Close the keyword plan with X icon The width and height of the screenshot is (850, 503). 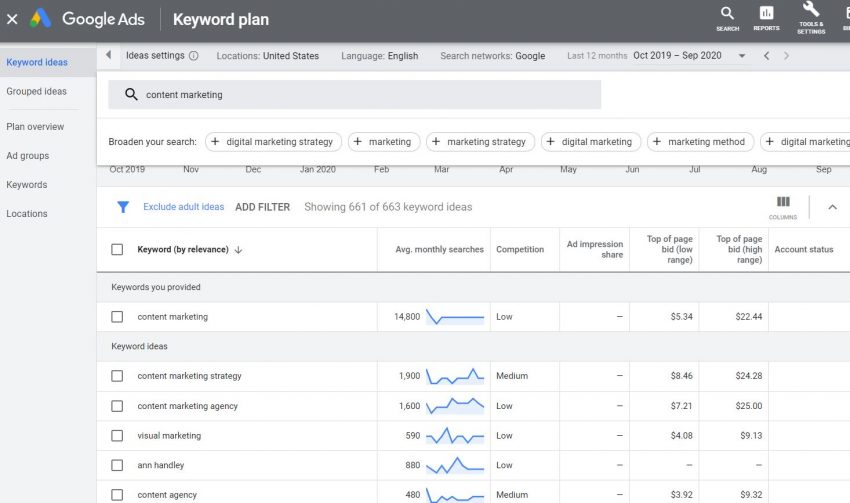[12, 20]
